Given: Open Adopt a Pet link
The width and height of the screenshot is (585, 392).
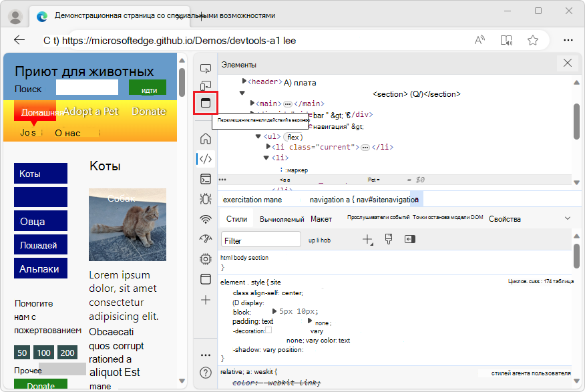Looking at the screenshot, I should click(x=91, y=111).
